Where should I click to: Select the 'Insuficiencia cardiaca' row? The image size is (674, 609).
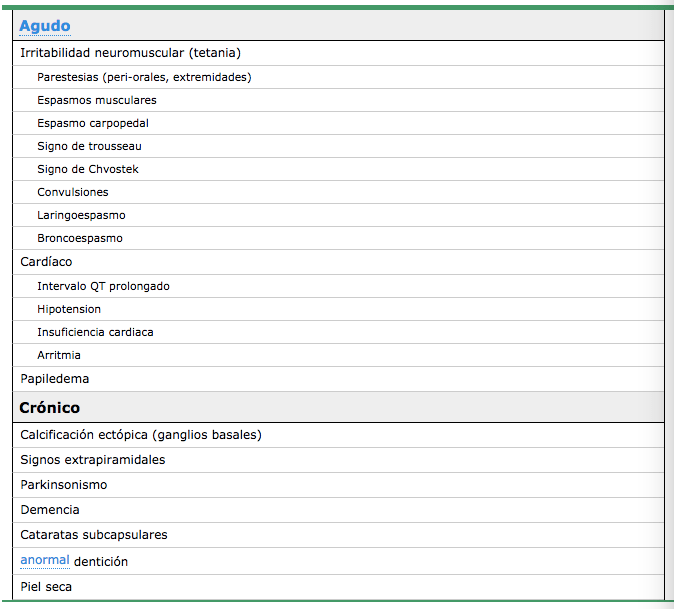coord(95,332)
